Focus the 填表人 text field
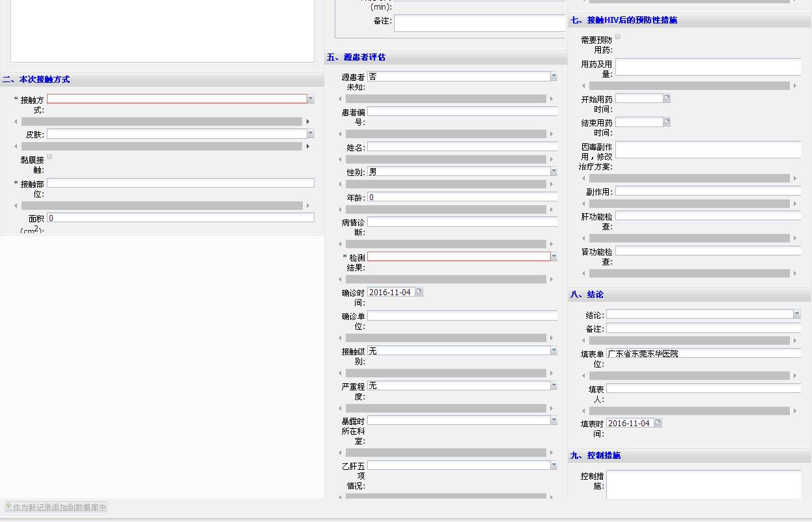 (x=703, y=388)
